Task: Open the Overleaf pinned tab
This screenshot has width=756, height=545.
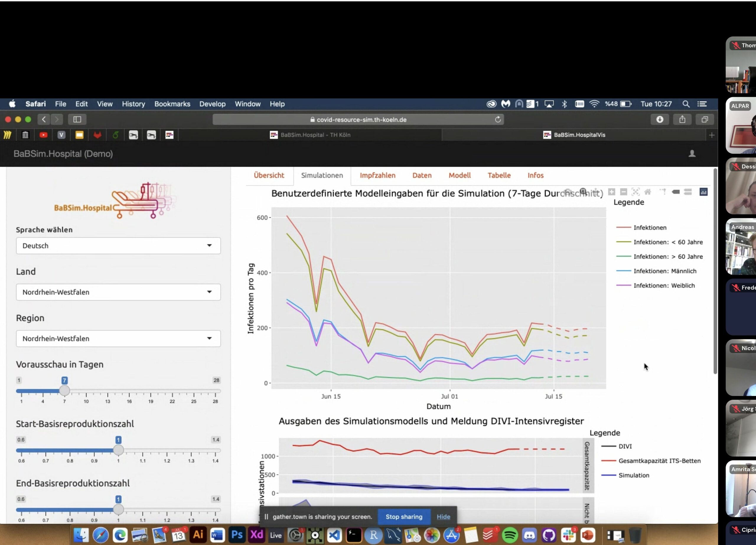Action: [115, 135]
